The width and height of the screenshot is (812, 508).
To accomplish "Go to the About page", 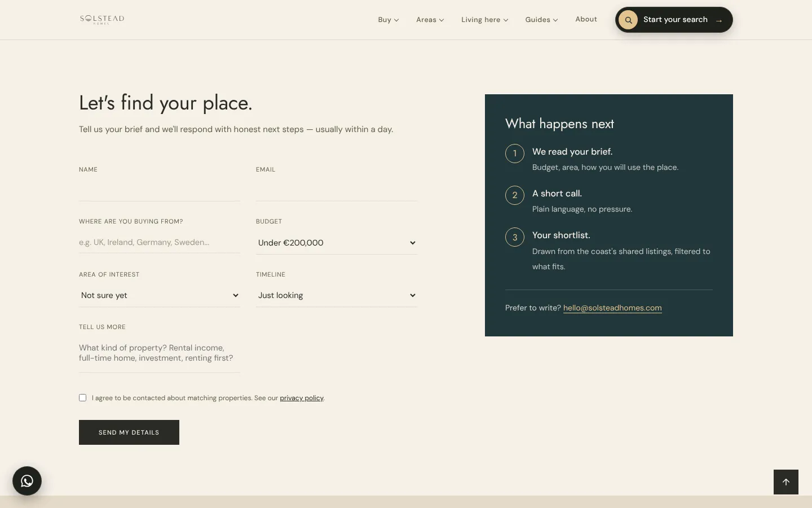I will 586,19.
